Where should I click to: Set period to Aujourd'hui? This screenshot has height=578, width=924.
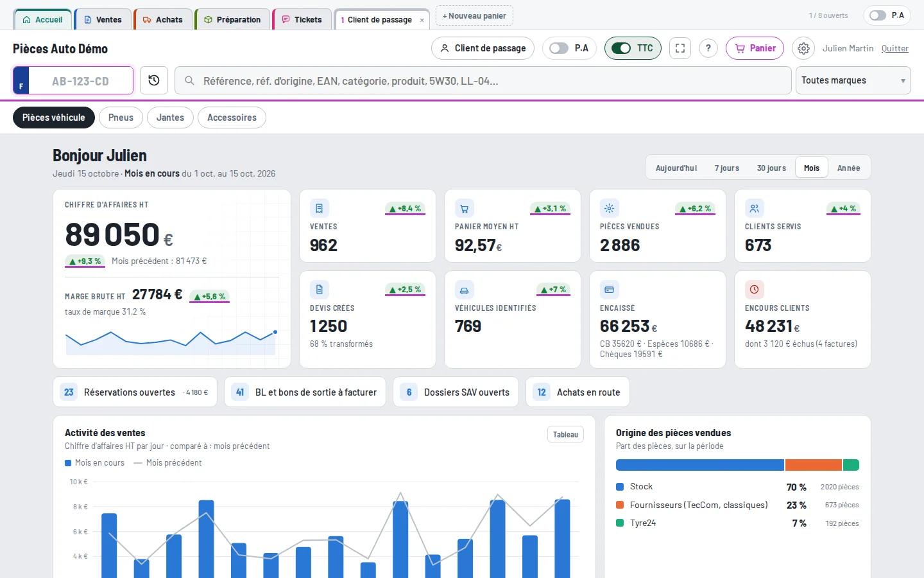coord(676,168)
